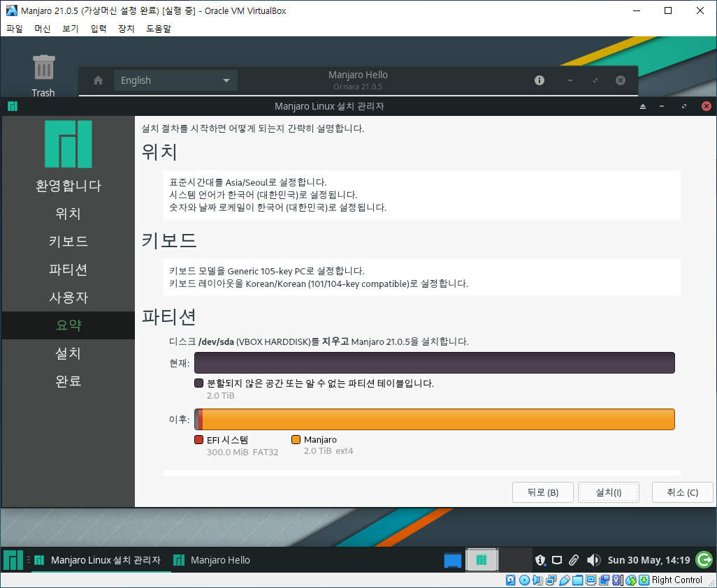Open the English language dropdown in Manjaro Hello
This screenshot has height=588, width=717.
[x=175, y=80]
